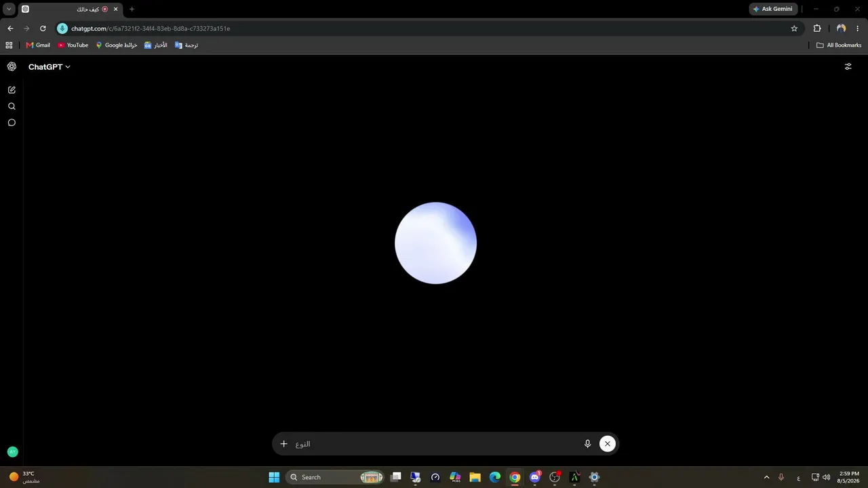Click the Ask Gemini button

[x=772, y=9]
